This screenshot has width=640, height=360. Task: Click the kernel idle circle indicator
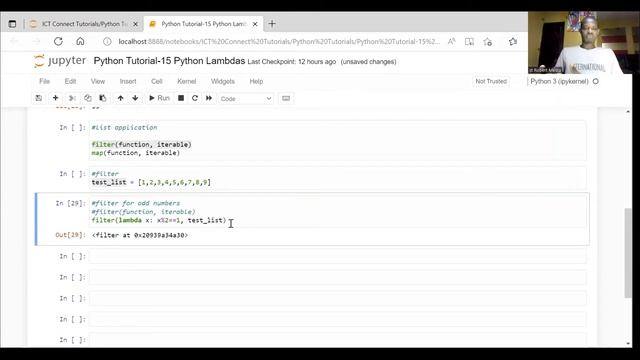pos(596,81)
